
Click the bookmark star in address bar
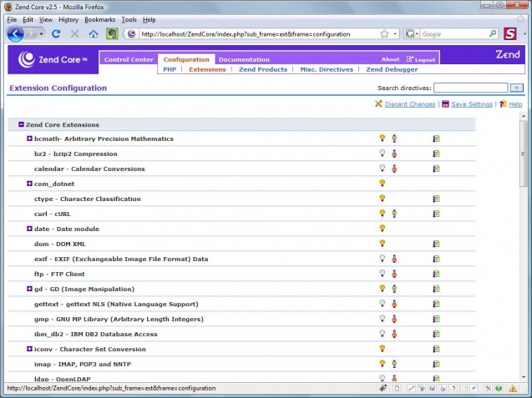tap(384, 34)
